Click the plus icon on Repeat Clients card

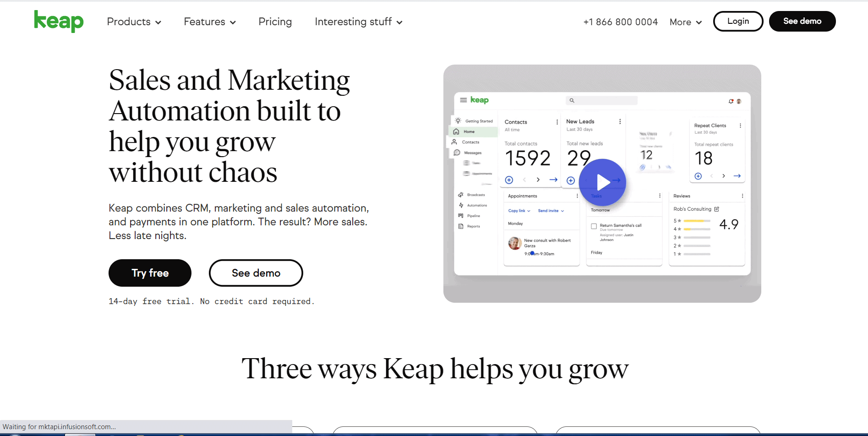(x=698, y=176)
